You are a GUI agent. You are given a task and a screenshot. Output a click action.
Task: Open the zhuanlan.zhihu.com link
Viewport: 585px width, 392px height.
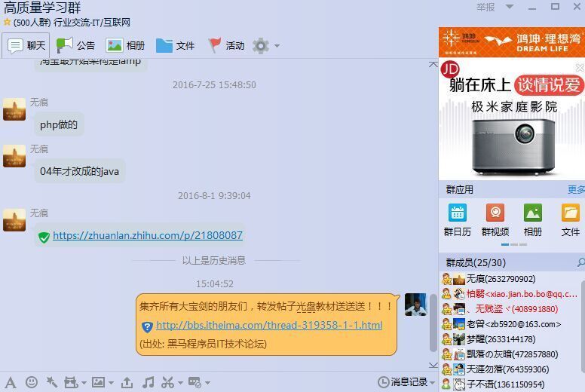pos(148,235)
